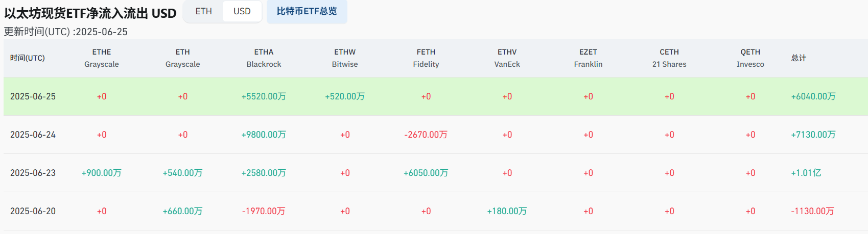Click the 时间(UTC) column header

coord(28,58)
